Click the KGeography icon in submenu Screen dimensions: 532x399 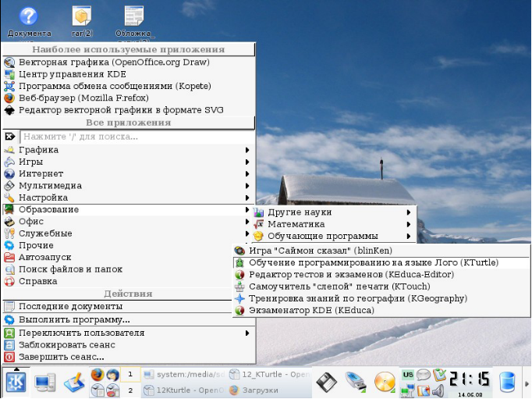240,298
